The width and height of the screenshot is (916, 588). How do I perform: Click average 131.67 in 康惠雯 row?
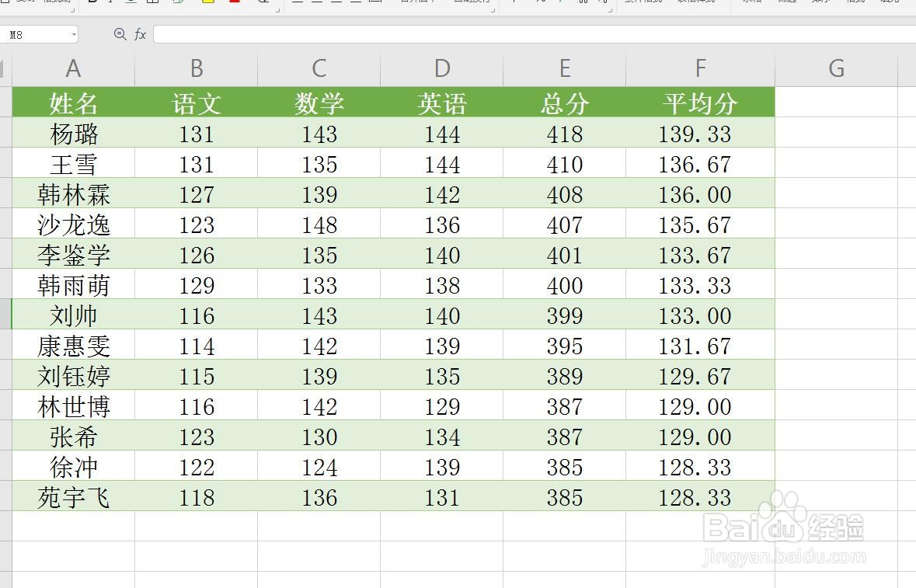tap(701, 345)
